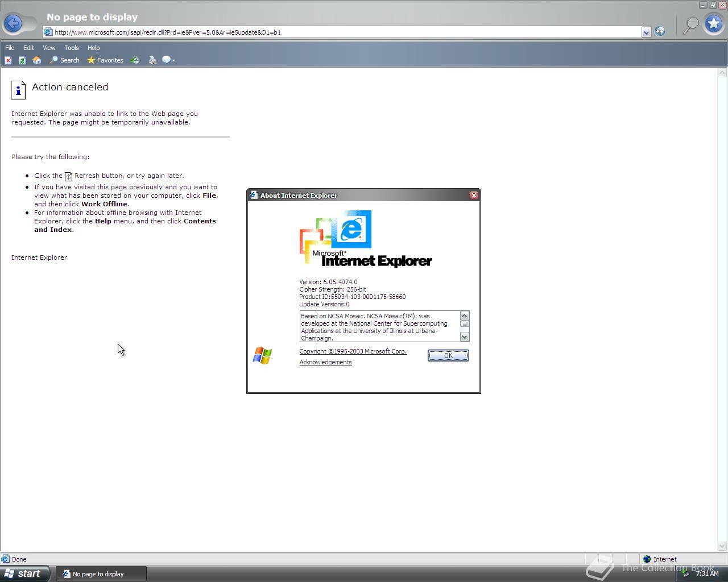The width and height of the screenshot is (728, 582).
Task: Click the 'Update Versions:0' text
Action: [324, 304]
